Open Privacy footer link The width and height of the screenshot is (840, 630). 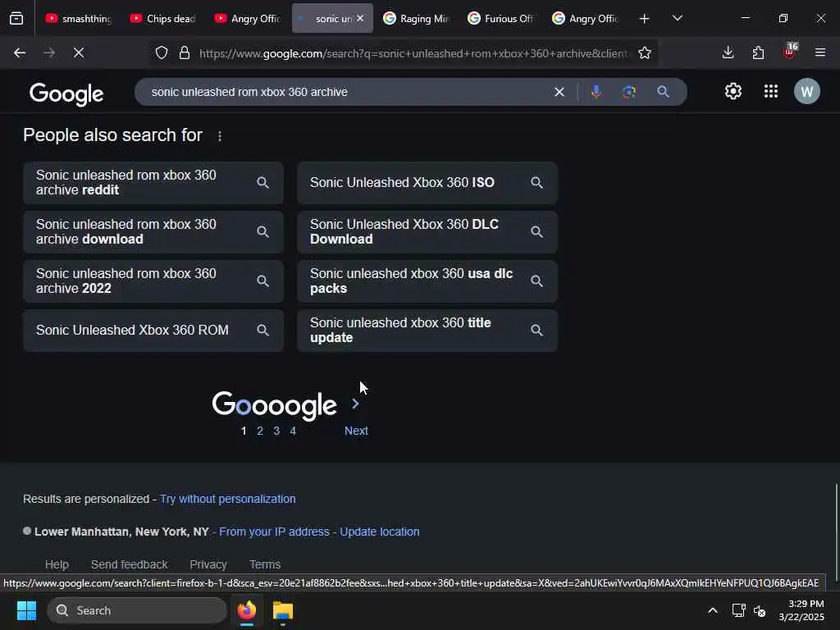tap(208, 564)
